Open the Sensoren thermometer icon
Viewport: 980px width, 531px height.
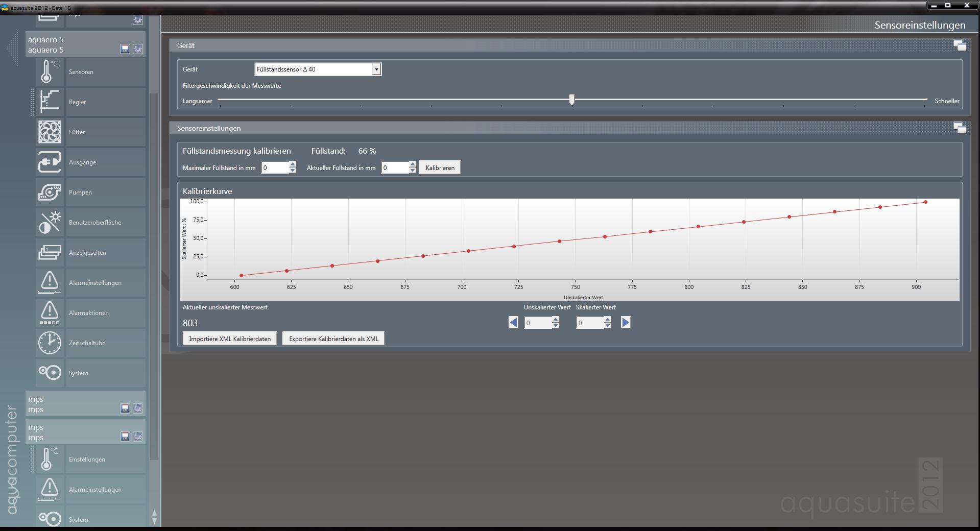(49, 71)
